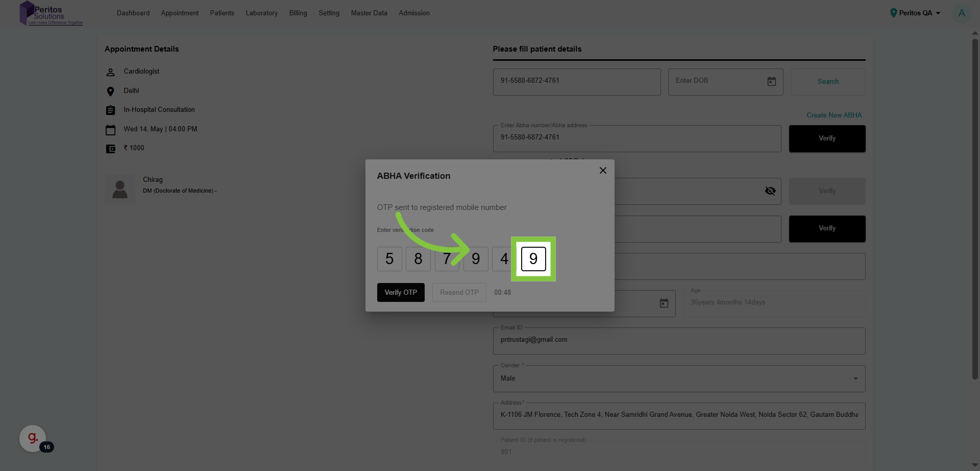Close the ABHA Verification dialog
This screenshot has height=471, width=980.
pos(603,171)
